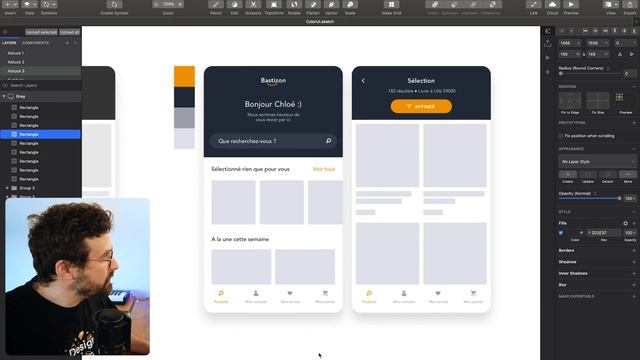Viewport: 640px width, 360px height.
Task: Toggle Fix position when scrolling checkbox
Action: [x=561, y=136]
